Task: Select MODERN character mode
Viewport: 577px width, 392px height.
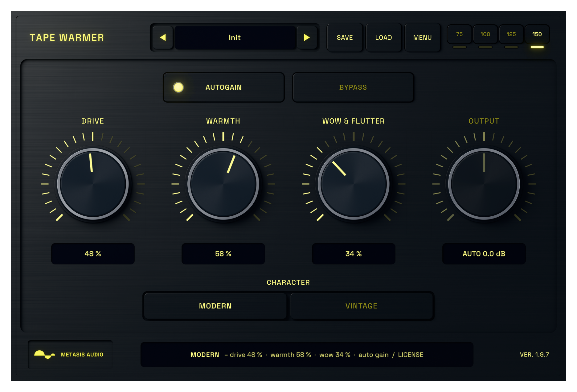Action: (x=215, y=306)
